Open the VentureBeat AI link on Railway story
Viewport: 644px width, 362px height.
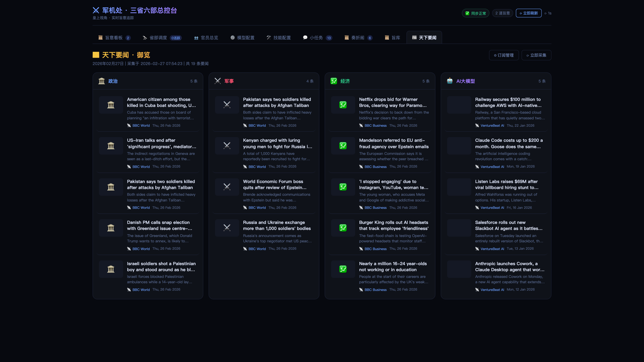pyautogui.click(x=492, y=125)
